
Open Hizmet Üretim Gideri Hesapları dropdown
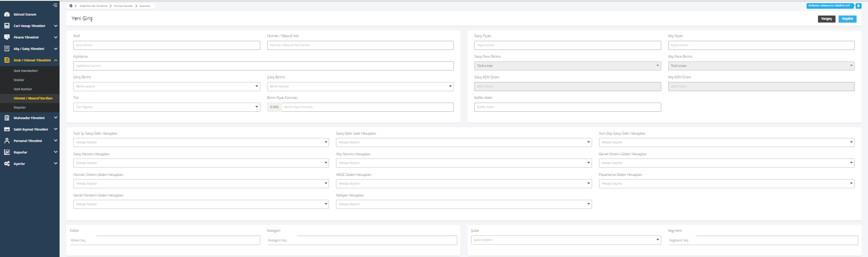pos(201,183)
